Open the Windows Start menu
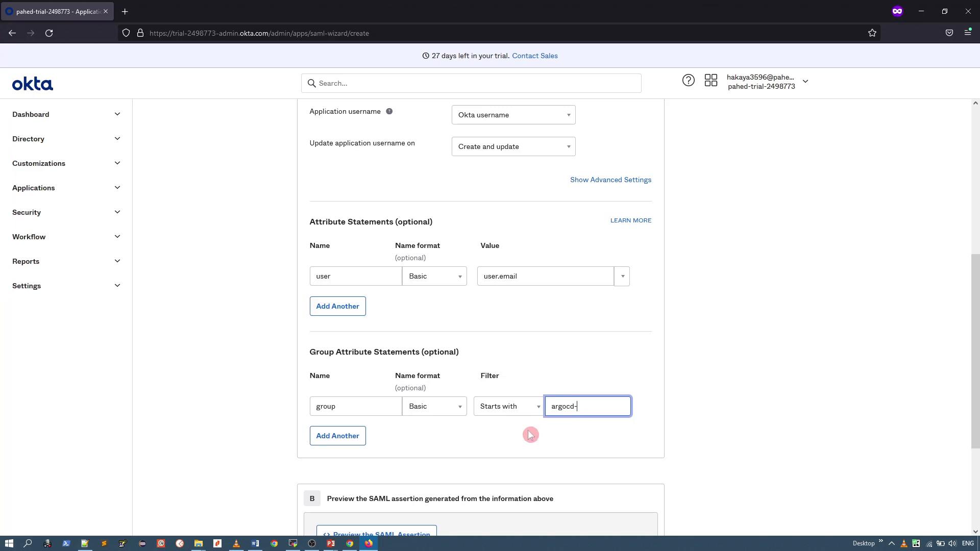The image size is (980, 551). coord(9,543)
